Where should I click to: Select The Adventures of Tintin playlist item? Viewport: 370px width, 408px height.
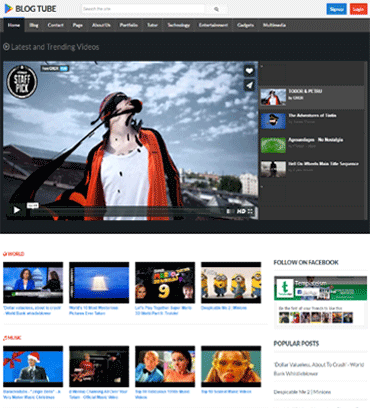(312, 120)
